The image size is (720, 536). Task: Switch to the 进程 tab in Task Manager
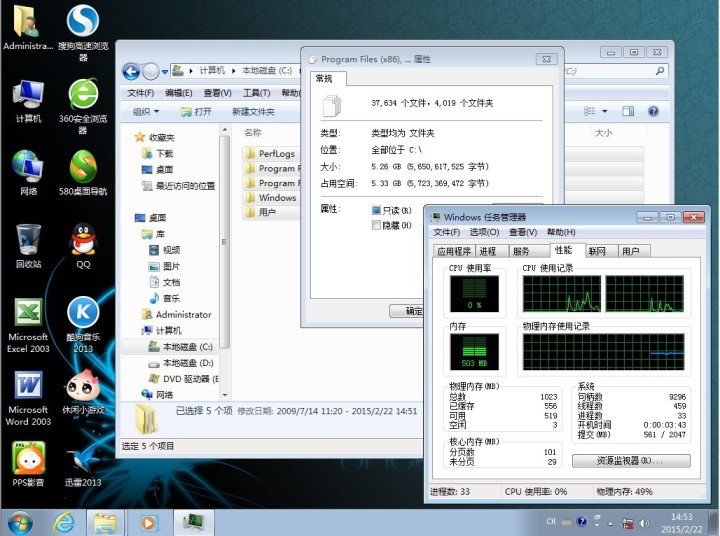click(488, 251)
